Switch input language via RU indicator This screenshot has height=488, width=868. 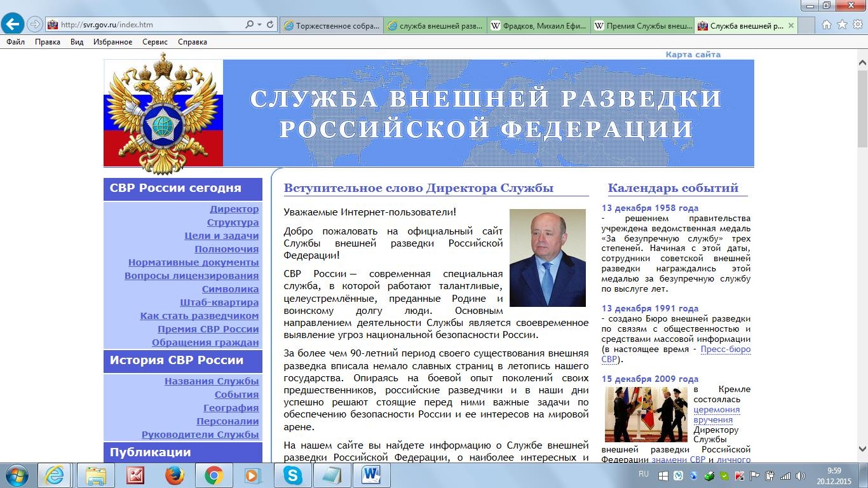(x=643, y=474)
